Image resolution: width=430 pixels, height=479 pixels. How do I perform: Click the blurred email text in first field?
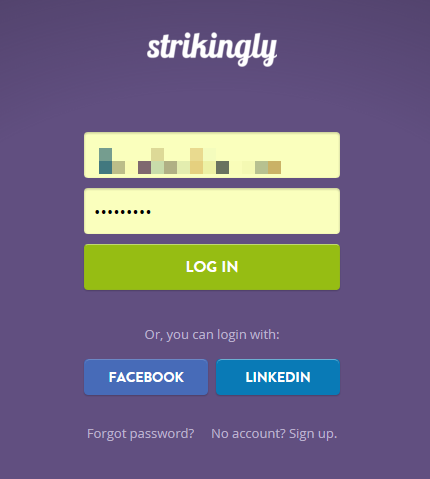[190, 161]
